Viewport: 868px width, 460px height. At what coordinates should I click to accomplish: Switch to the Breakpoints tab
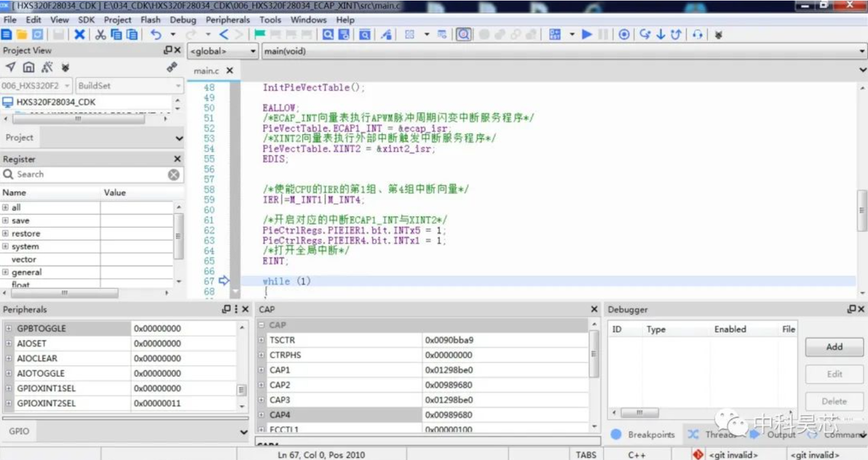click(x=643, y=435)
